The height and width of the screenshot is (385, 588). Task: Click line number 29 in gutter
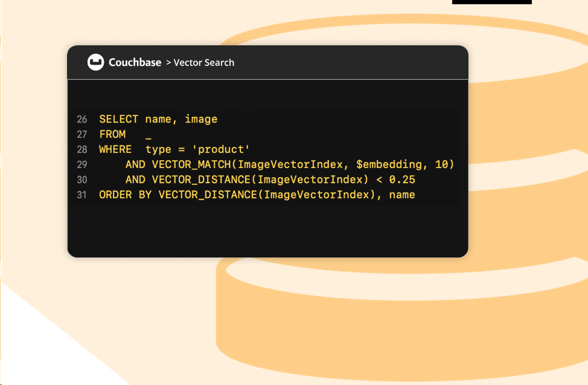81,164
